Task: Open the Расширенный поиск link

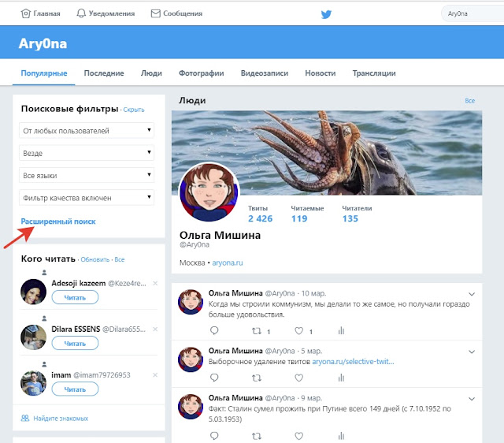Action: coord(58,221)
